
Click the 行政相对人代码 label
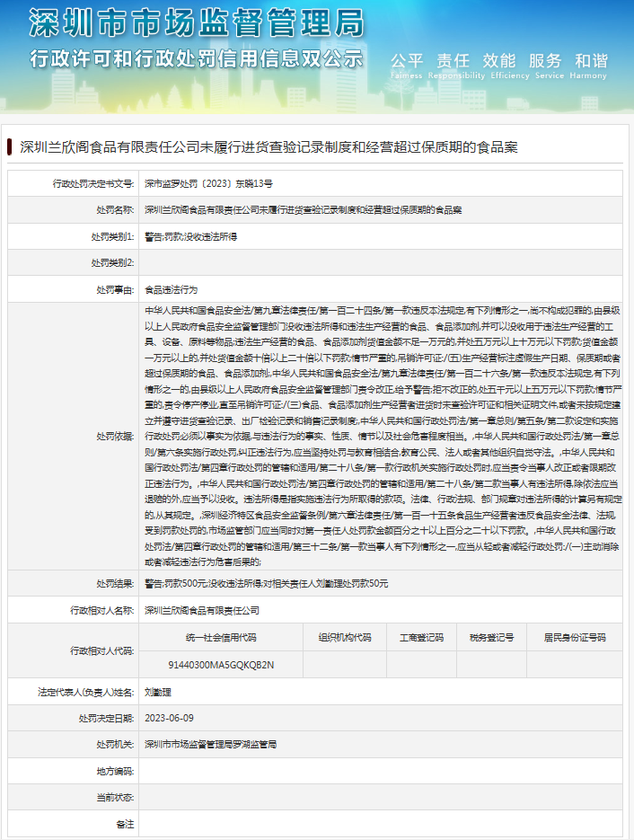coord(101,651)
